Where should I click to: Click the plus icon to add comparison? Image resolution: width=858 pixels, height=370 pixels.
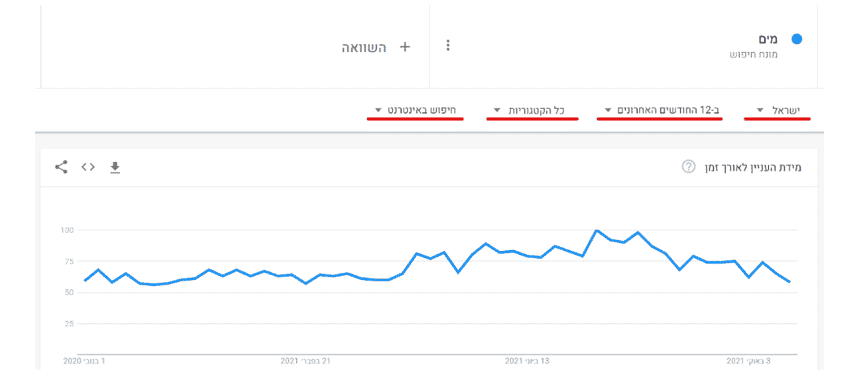point(405,47)
